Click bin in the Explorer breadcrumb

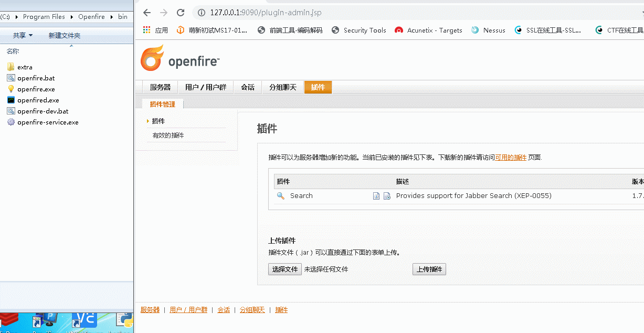coord(122,17)
